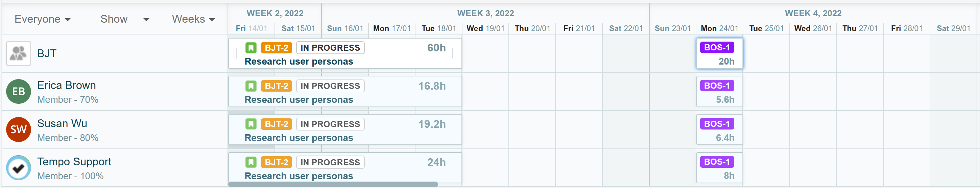Image resolution: width=980 pixels, height=188 pixels.
Task: Click the left resize handle of BJT plan
Action: tap(235, 53)
